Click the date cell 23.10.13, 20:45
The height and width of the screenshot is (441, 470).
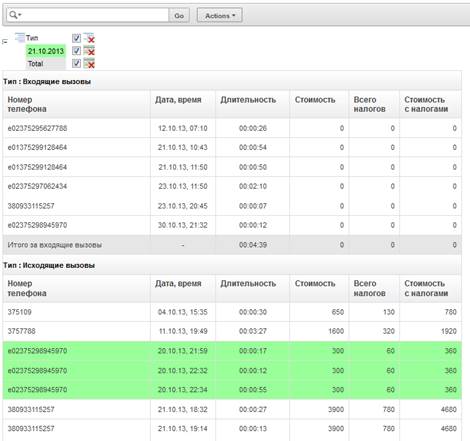tap(183, 206)
